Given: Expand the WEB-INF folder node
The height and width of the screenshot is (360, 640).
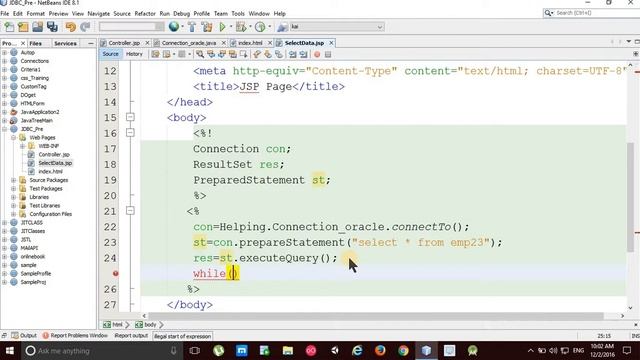Looking at the screenshot, I should 22,146.
